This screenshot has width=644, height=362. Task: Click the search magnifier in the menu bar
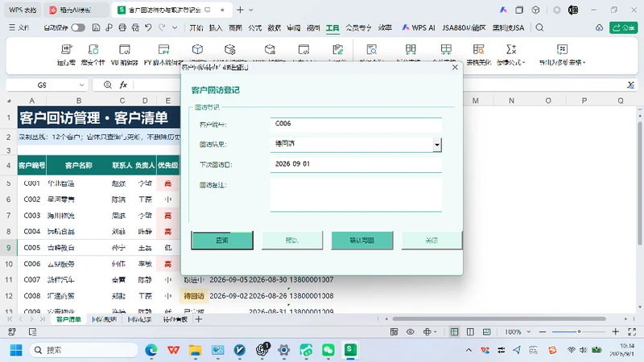539,27
